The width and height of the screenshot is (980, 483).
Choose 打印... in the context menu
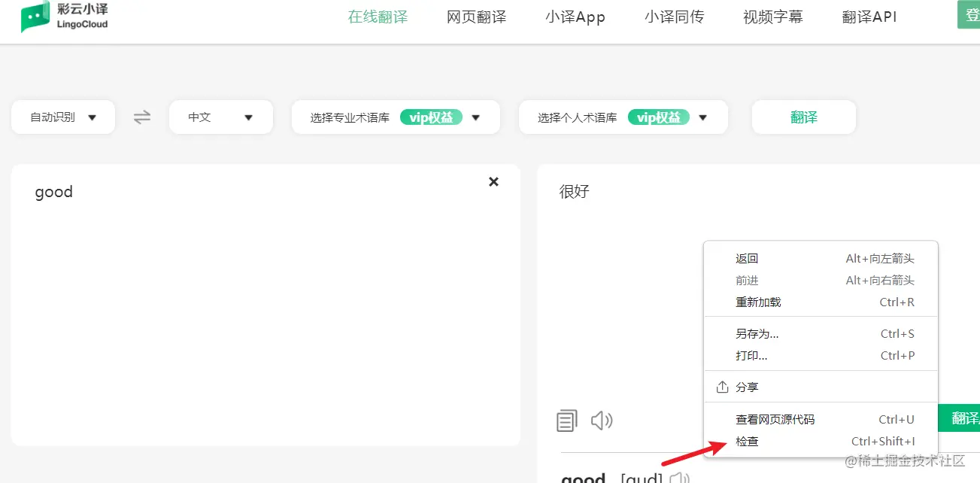coord(821,356)
